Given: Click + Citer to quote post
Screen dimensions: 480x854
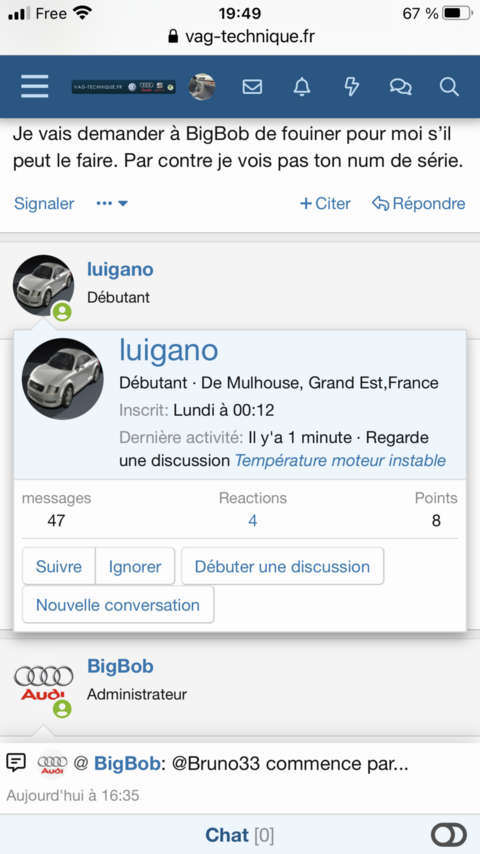Looking at the screenshot, I should 325,204.
